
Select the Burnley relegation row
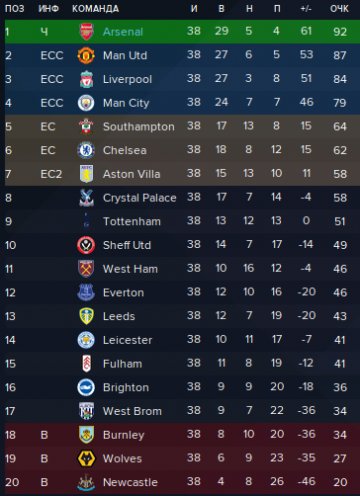182,435
